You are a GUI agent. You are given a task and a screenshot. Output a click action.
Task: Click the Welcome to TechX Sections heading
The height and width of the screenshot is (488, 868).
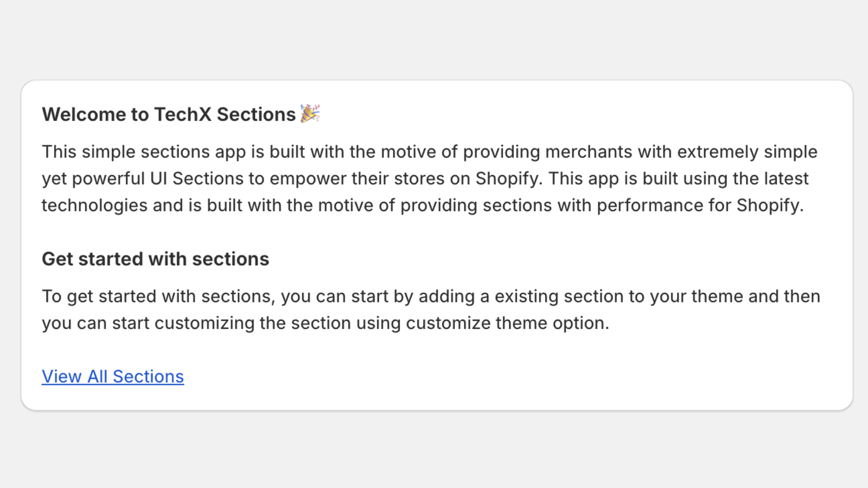click(169, 114)
